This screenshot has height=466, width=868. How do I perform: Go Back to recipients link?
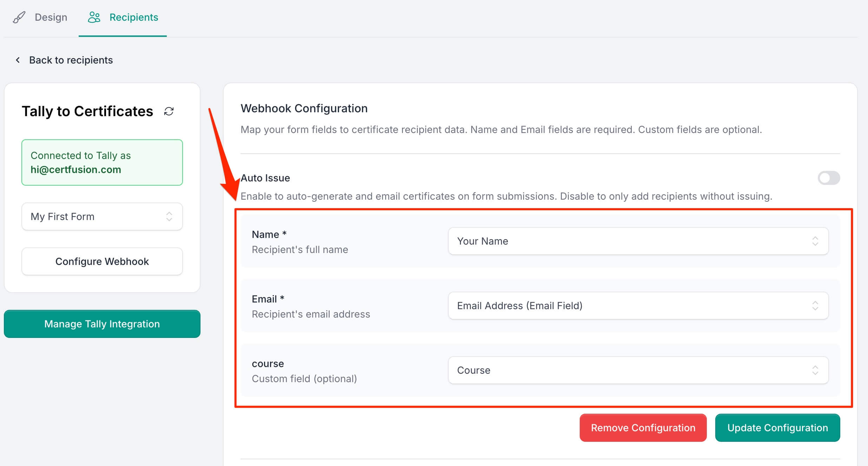71,60
